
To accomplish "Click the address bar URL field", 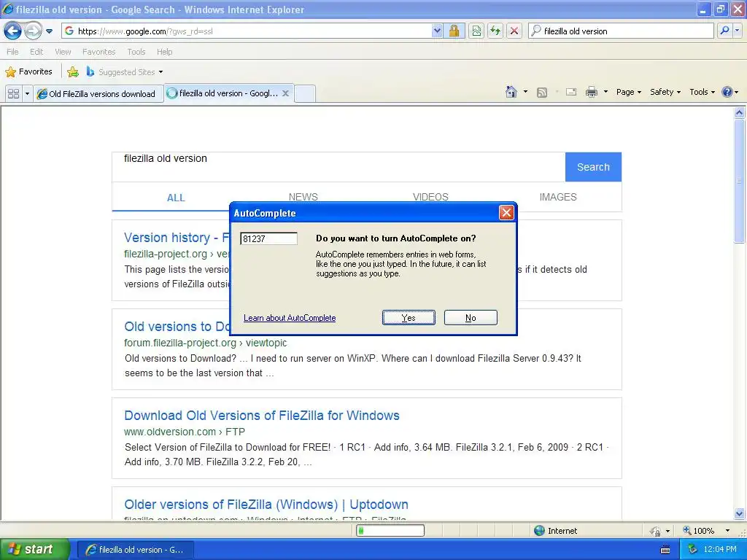I will (252, 31).
